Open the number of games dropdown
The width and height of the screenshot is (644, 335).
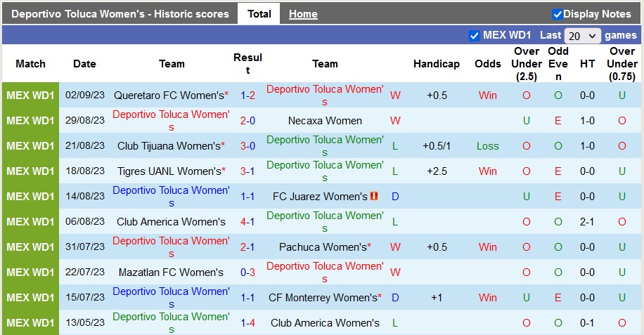582,35
